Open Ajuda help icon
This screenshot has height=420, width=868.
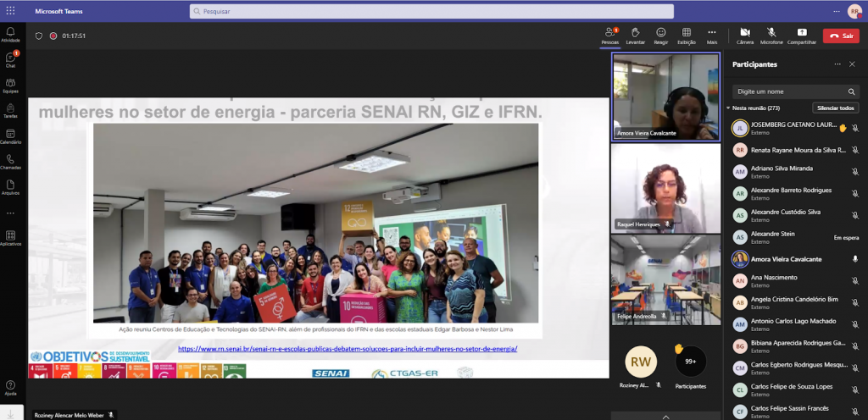10,388
